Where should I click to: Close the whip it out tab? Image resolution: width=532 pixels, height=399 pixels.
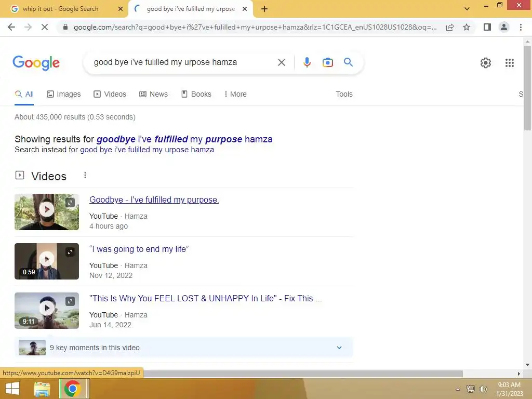click(x=121, y=9)
